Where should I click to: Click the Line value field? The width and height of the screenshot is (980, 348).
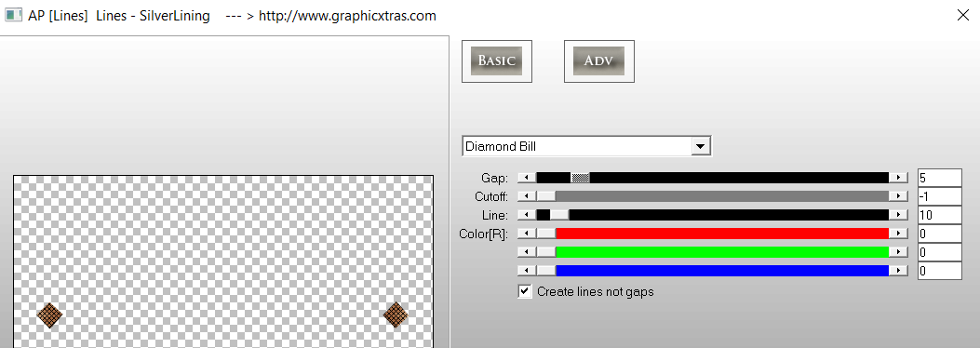[x=939, y=215]
